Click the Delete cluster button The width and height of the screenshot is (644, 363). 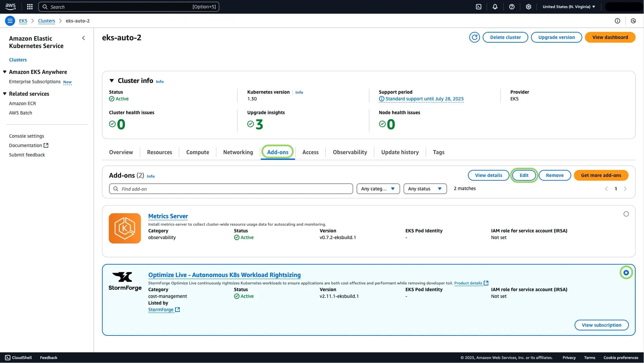tap(505, 37)
